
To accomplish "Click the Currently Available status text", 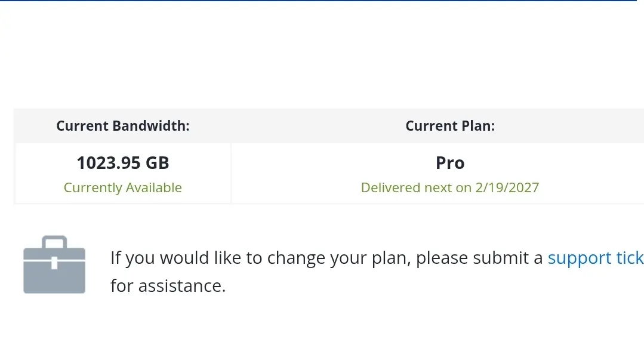I will pyautogui.click(x=123, y=188).
